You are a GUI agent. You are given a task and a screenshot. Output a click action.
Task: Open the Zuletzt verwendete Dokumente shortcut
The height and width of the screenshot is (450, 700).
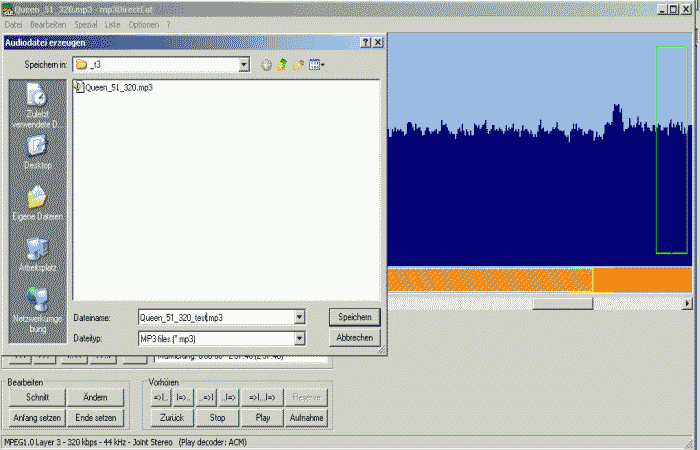point(37,103)
